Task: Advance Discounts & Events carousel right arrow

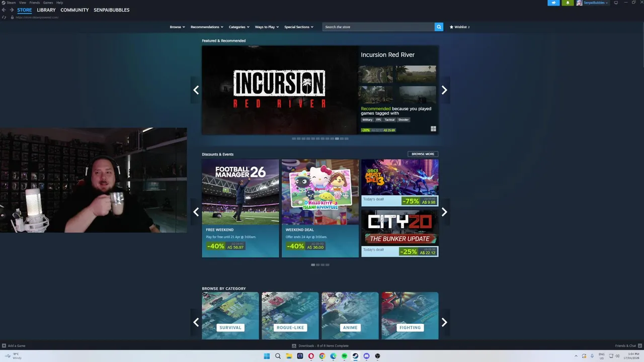Action: [444, 212]
